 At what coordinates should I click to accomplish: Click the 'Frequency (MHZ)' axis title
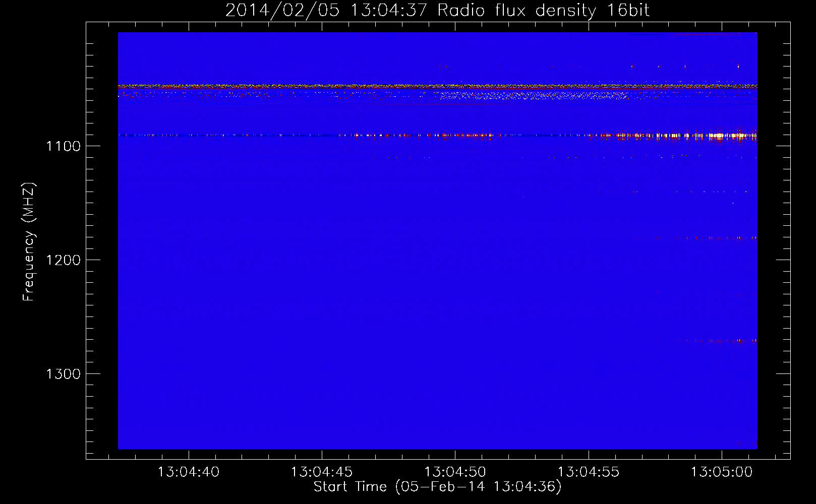pos(29,242)
